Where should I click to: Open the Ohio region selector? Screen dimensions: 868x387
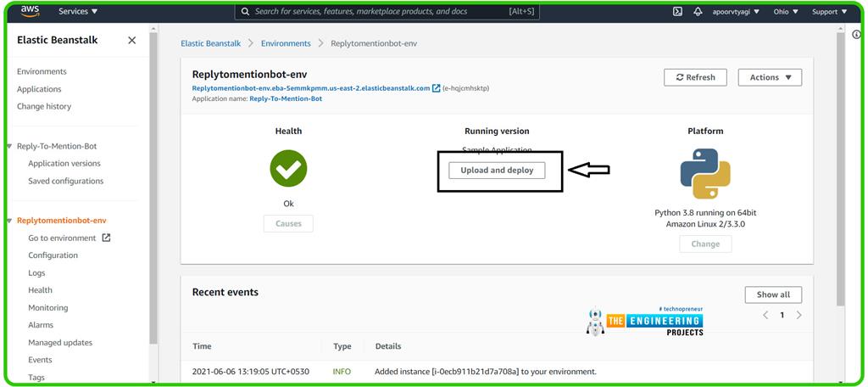click(785, 12)
